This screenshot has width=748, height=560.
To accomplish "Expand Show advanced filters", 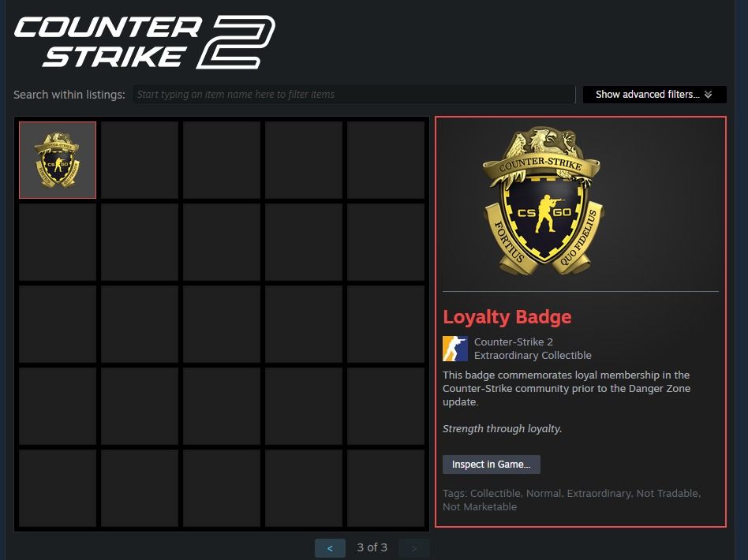I will [x=655, y=95].
